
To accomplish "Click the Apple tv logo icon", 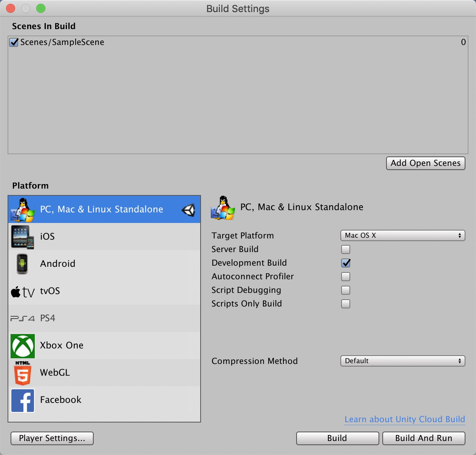I will click(x=23, y=292).
